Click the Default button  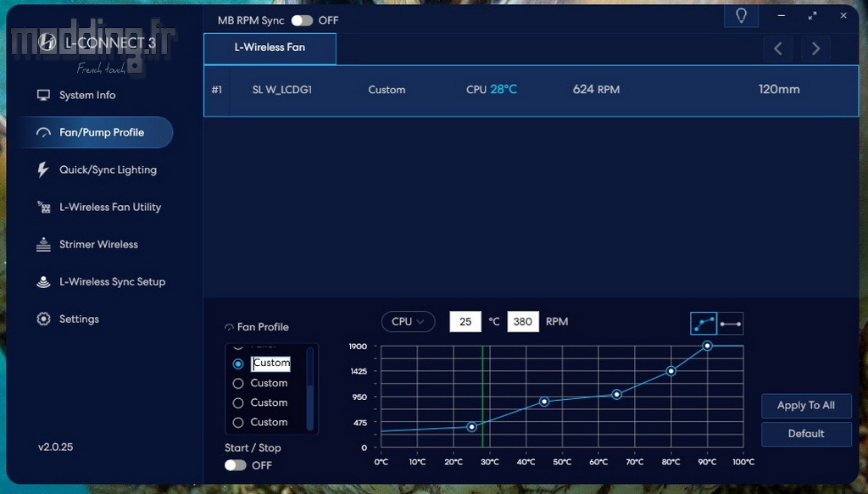pos(806,434)
